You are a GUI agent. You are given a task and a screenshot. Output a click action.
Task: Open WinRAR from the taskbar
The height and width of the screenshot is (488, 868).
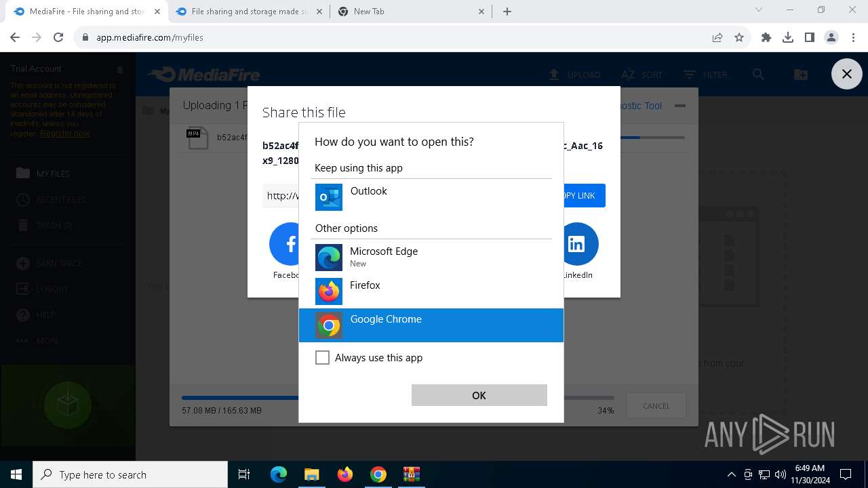pyautogui.click(x=412, y=474)
